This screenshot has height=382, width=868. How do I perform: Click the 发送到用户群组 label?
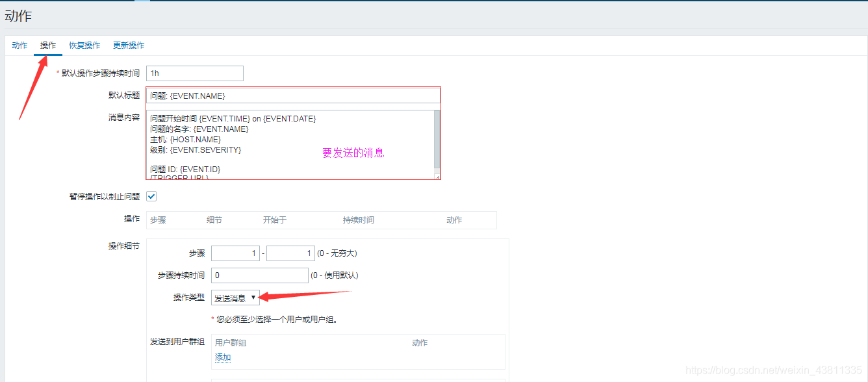click(177, 342)
